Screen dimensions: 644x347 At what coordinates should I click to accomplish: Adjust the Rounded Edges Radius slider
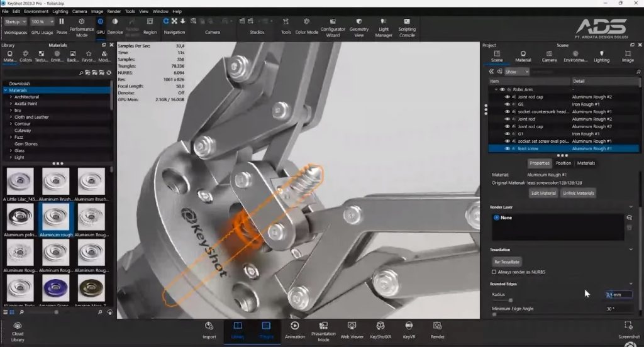click(510, 300)
